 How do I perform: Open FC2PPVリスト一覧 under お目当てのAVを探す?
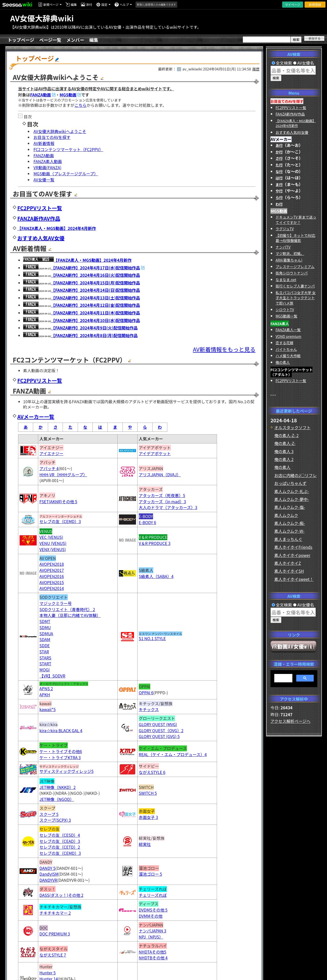coord(39,208)
